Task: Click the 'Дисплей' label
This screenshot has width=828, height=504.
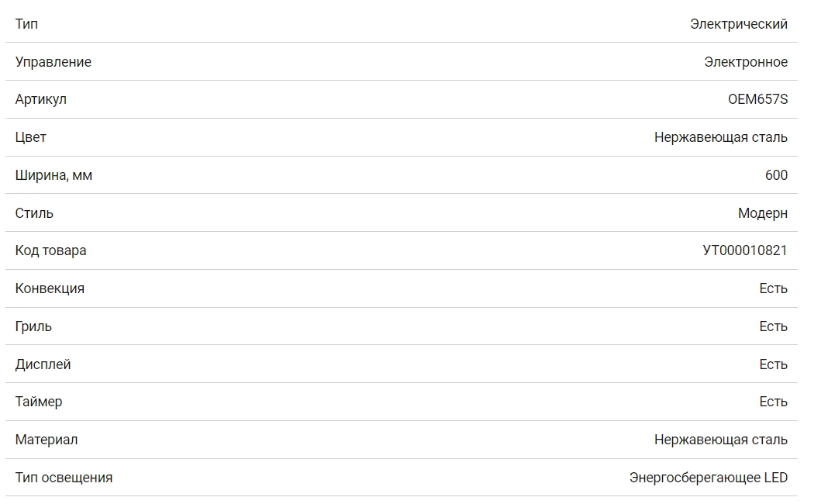Action: [43, 364]
